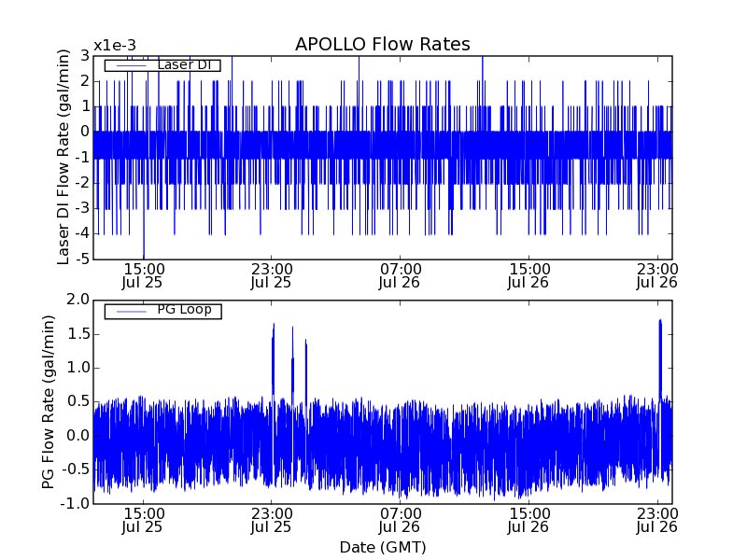Viewport: 747px width, 560px height.
Task: Select the Laser DI Flow Rate y-axis label
Action: (63, 157)
